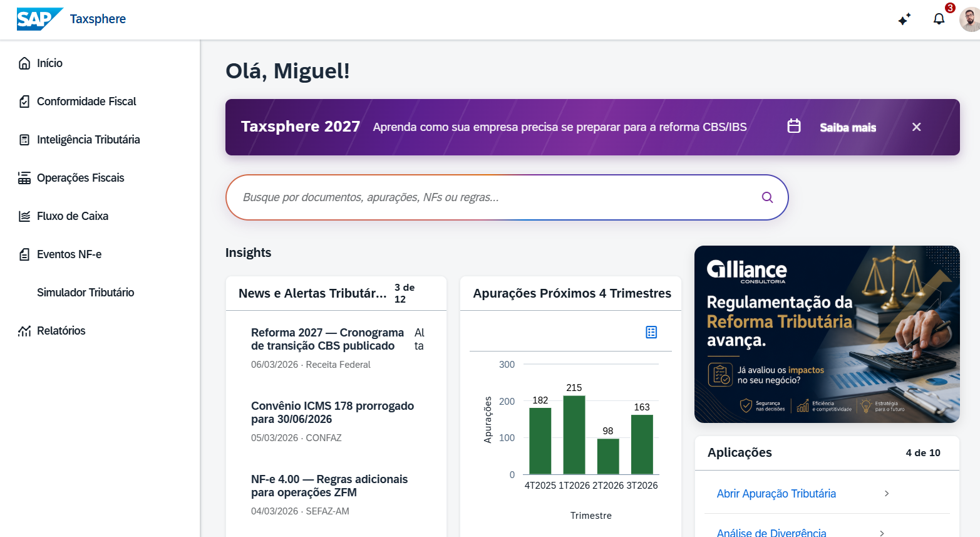Screen dimensions: 980x537
Task: Click '06/03/2026 · Receita Federal' source line
Action: pos(311,365)
